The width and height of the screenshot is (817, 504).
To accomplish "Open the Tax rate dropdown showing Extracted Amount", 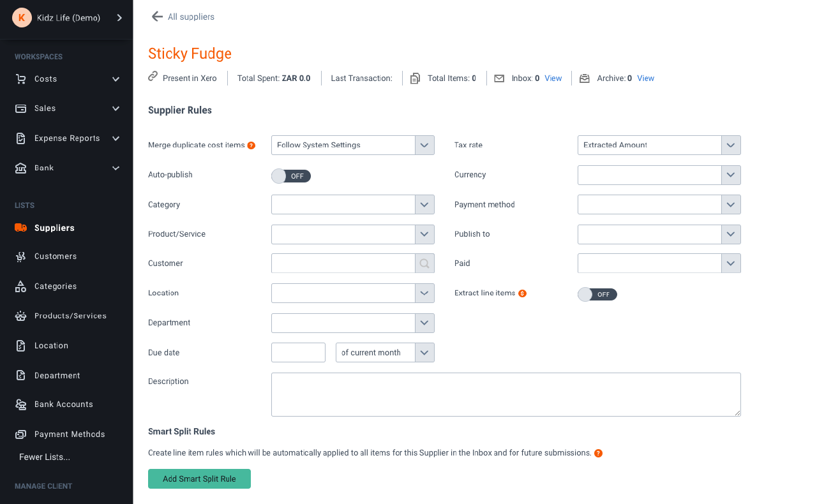I will 730,145.
